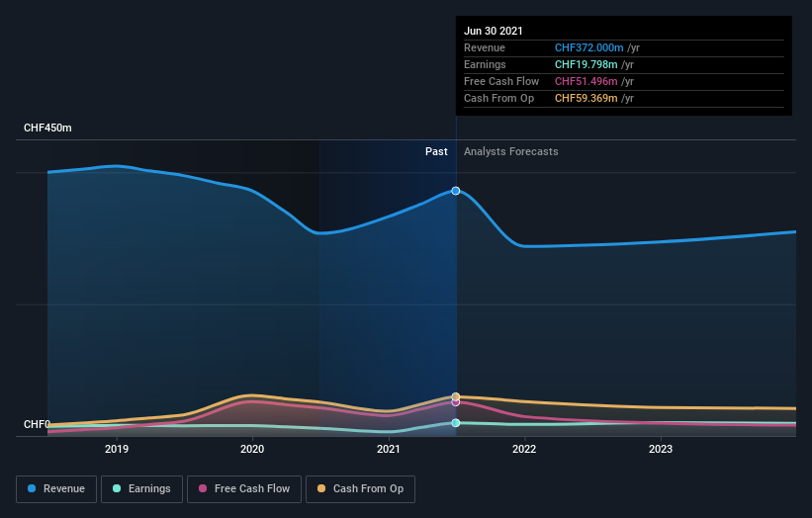Click the Past section label

click(436, 151)
